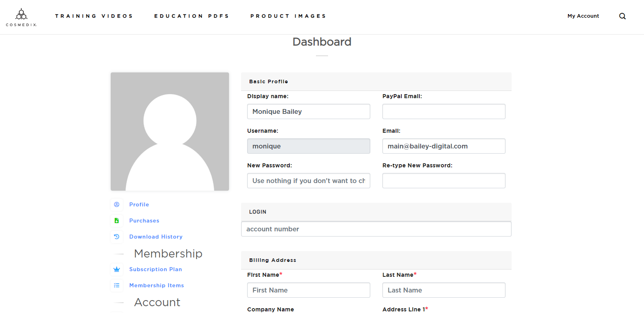Focus the account number field
This screenshot has width=644, height=313.
click(376, 229)
